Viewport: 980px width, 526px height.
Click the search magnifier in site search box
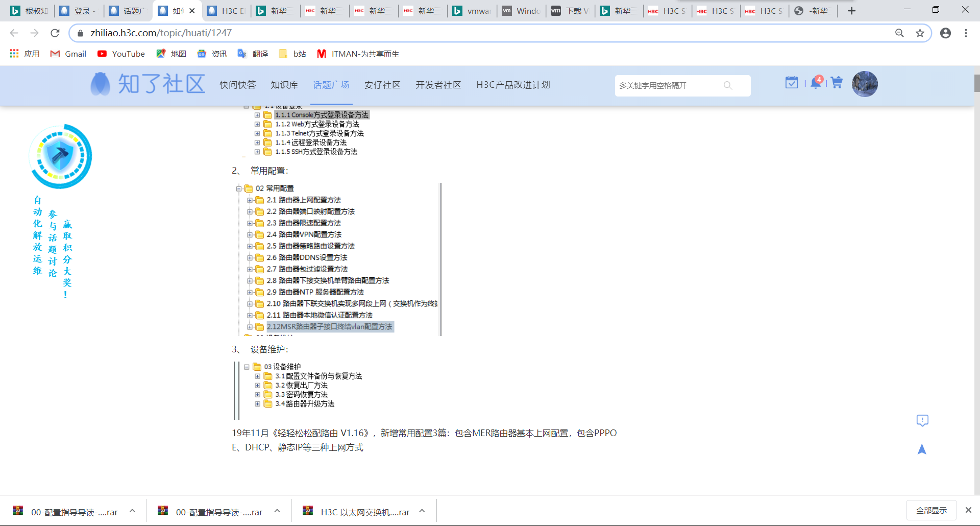728,85
